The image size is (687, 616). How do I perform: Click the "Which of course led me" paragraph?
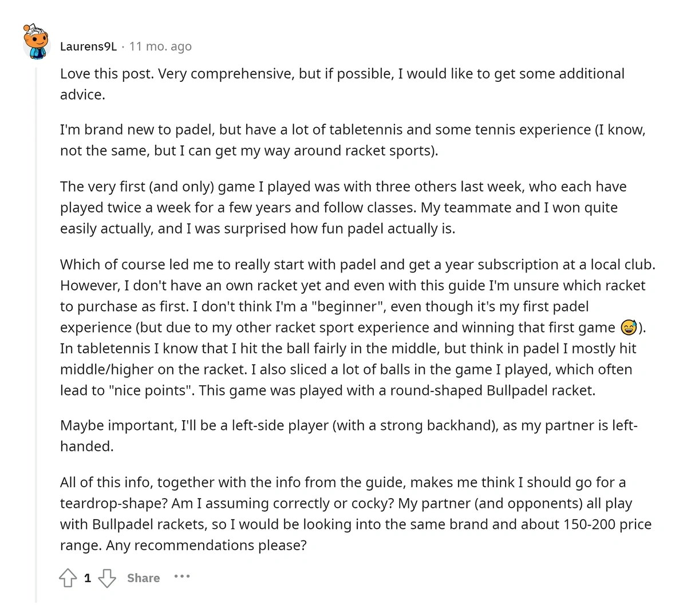(358, 327)
